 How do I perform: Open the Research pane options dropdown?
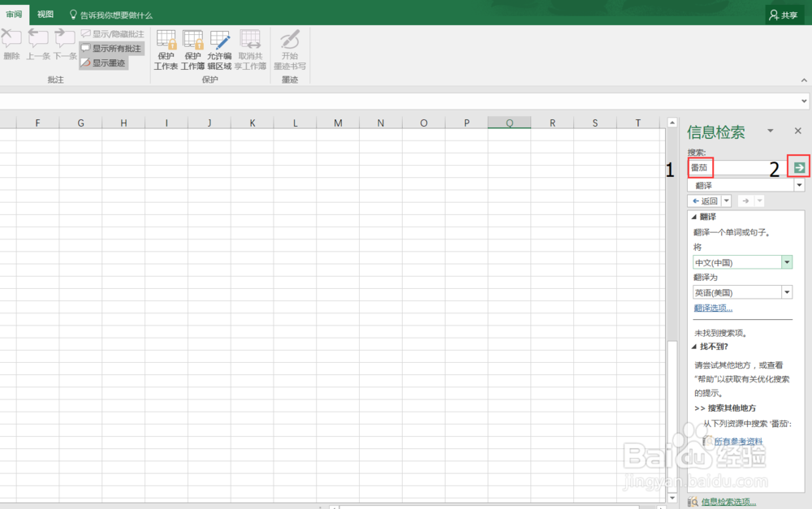tap(770, 131)
